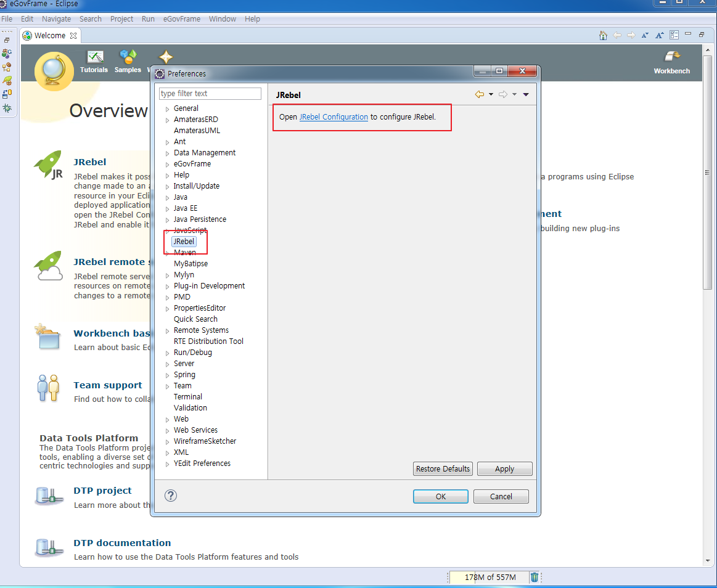
Task: Open the colored circles G icon in left bar
Action: (x=7, y=54)
